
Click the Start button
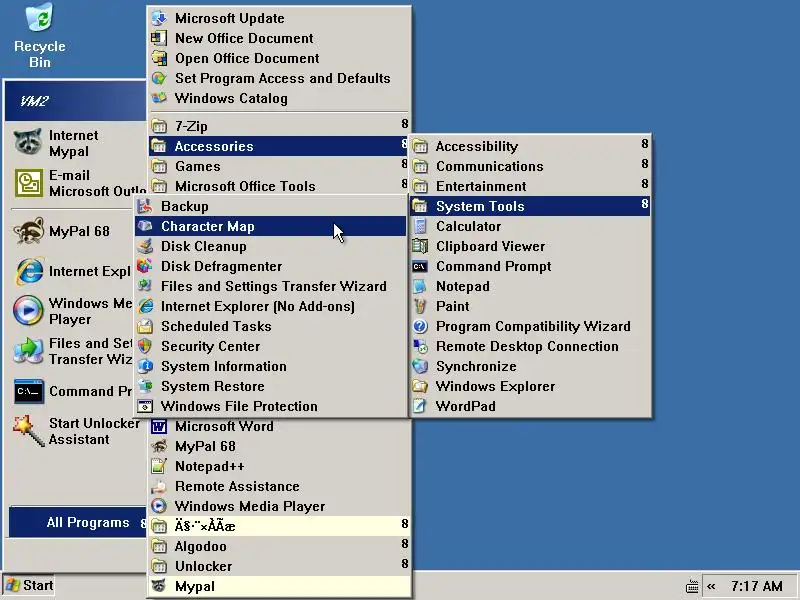(x=30, y=585)
